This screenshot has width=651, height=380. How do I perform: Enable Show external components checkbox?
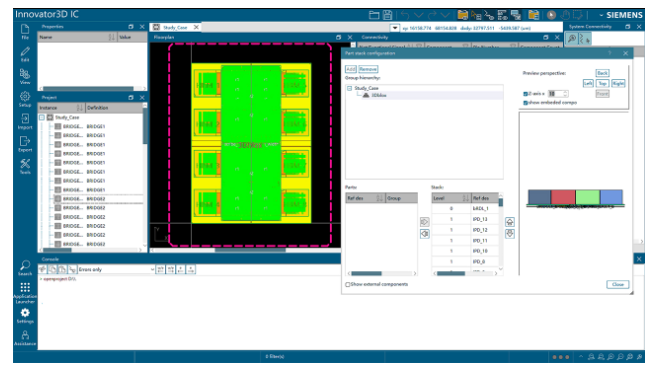point(348,284)
